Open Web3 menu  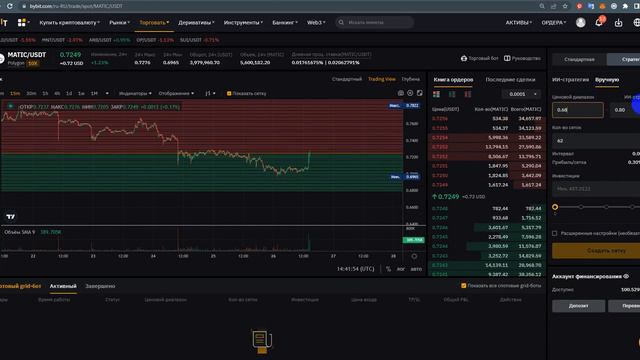coord(316,23)
